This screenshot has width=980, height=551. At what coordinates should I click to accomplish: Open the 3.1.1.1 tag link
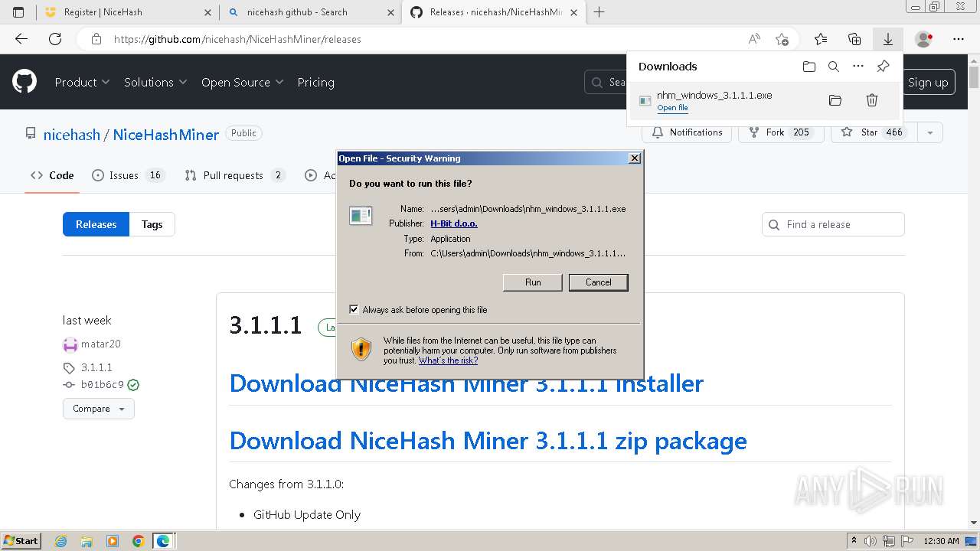(96, 367)
